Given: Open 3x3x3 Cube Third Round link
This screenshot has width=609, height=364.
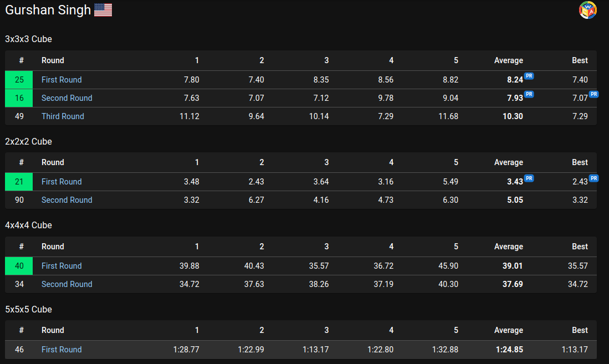Looking at the screenshot, I should pyautogui.click(x=63, y=116).
